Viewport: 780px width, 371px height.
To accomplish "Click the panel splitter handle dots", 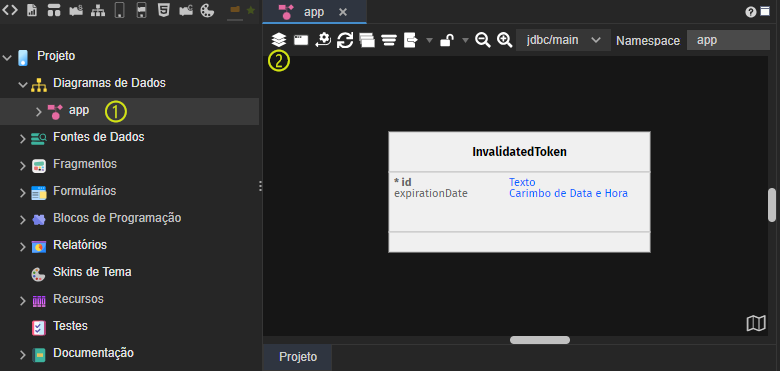I will click(261, 186).
